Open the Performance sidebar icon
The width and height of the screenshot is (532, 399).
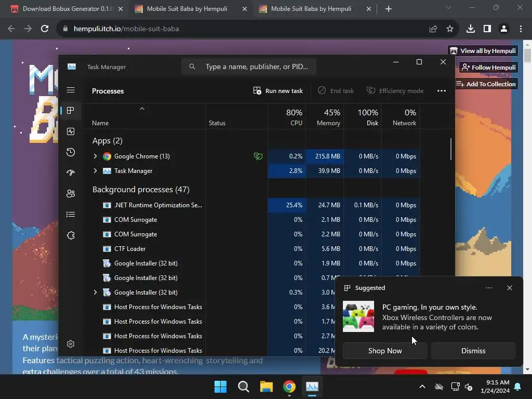coord(71,131)
